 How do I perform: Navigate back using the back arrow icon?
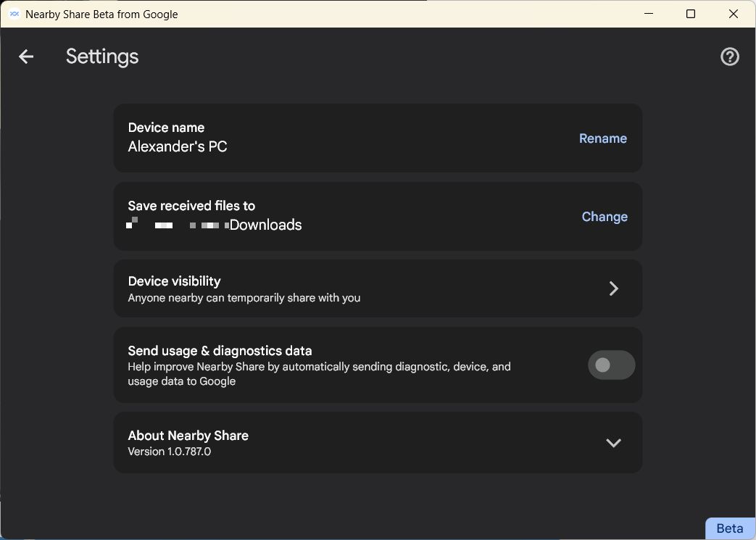pos(26,57)
